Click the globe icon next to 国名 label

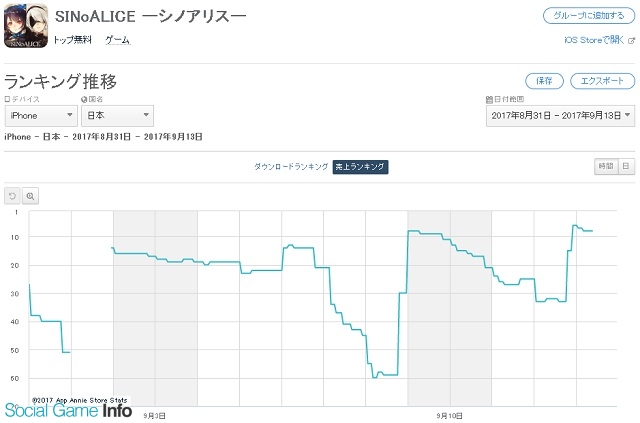pyautogui.click(x=84, y=99)
